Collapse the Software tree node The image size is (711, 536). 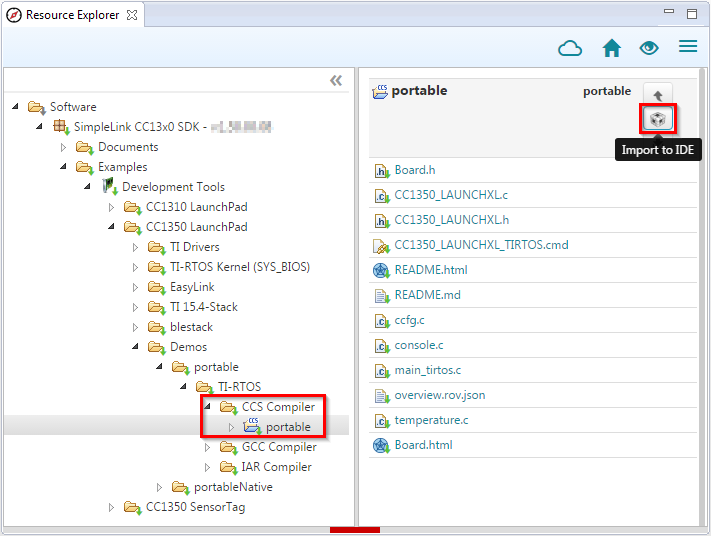pyautogui.click(x=15, y=107)
